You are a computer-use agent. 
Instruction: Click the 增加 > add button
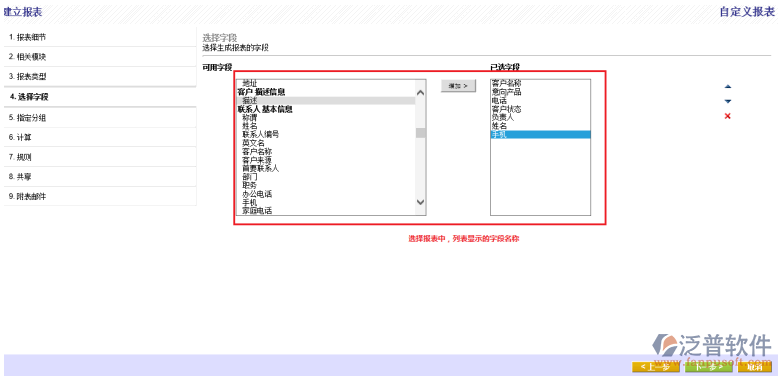pyautogui.click(x=458, y=86)
